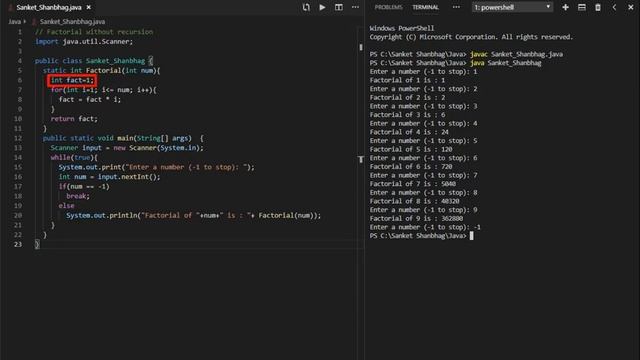Click the editor overview ruler scrollbar marker

(361, 47)
